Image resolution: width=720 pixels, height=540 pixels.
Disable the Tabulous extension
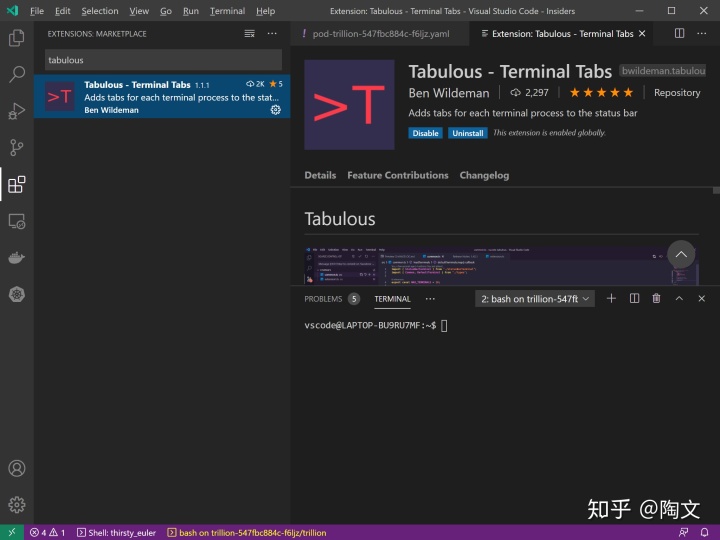pos(425,133)
